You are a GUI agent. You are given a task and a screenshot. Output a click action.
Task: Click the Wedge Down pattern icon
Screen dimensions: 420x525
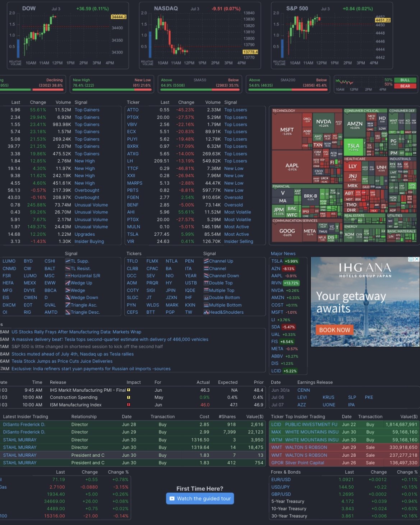[x=68, y=298]
